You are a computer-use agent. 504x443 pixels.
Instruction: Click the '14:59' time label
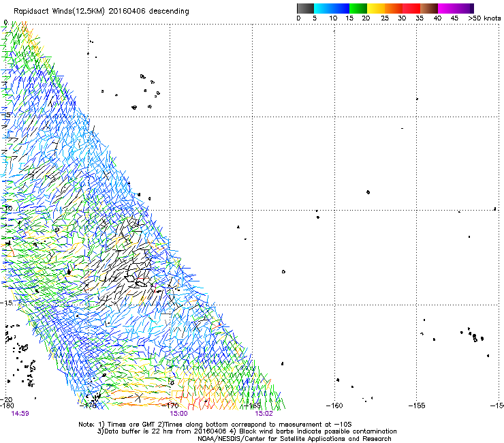[x=20, y=414]
